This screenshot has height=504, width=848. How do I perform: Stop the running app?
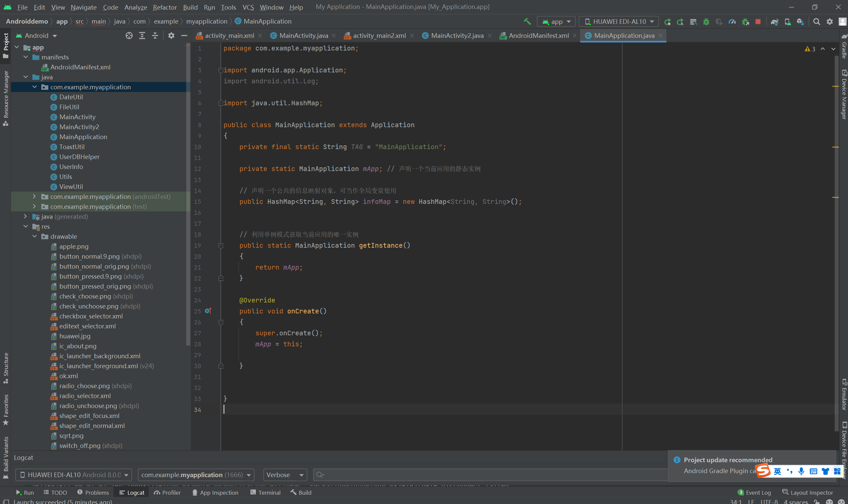(x=758, y=21)
